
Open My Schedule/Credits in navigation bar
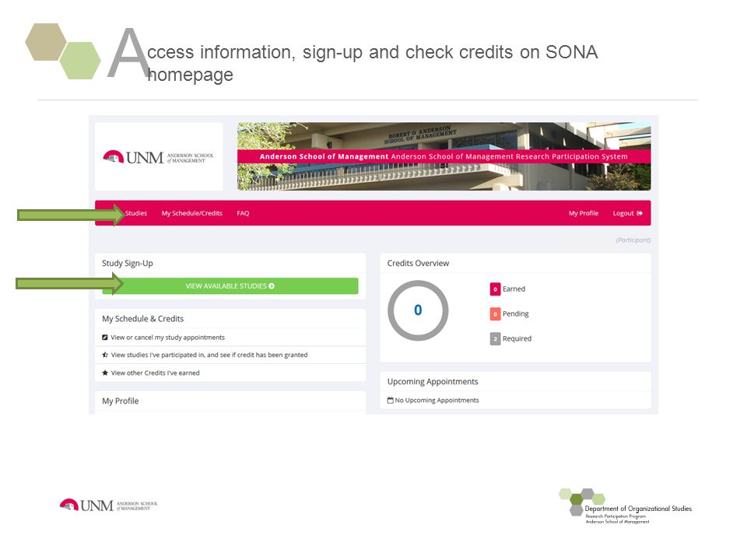click(192, 213)
